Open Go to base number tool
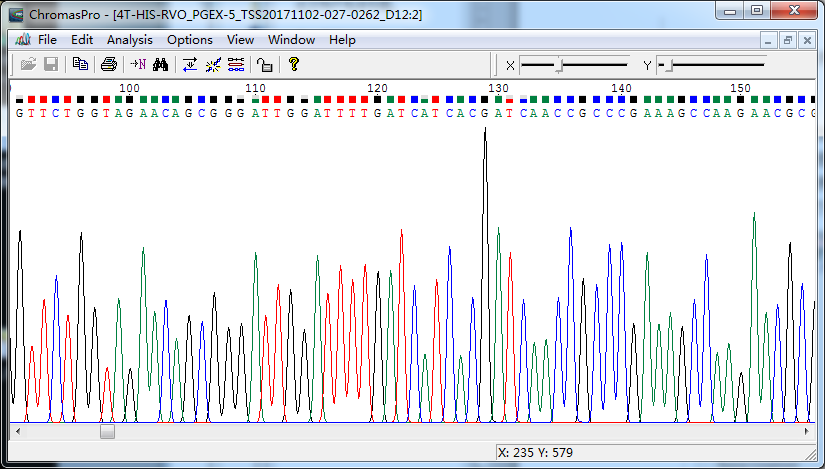 (138, 64)
